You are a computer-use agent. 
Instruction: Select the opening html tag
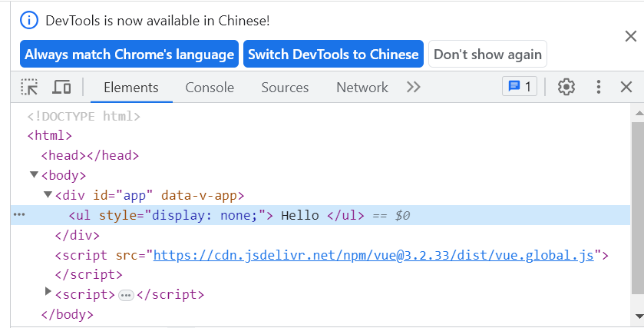[49, 136]
